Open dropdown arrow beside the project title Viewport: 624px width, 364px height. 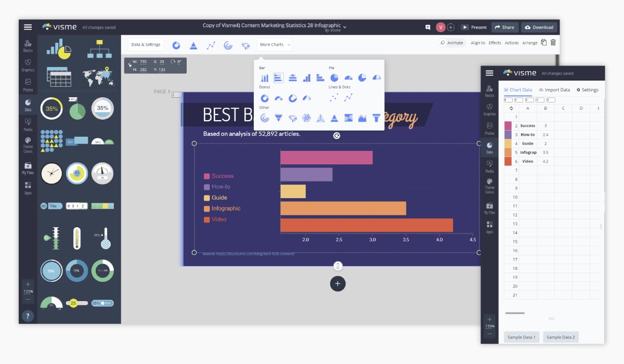(x=345, y=26)
